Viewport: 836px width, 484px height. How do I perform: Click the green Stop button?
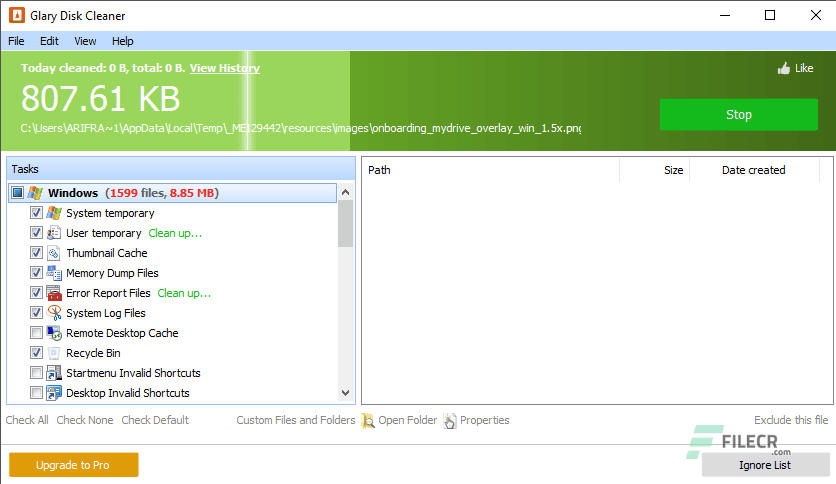coord(738,115)
